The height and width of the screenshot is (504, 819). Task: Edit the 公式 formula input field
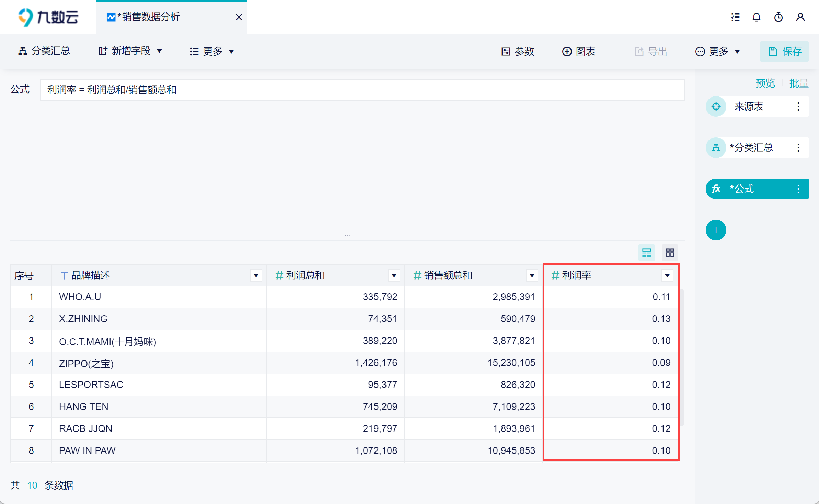click(362, 90)
